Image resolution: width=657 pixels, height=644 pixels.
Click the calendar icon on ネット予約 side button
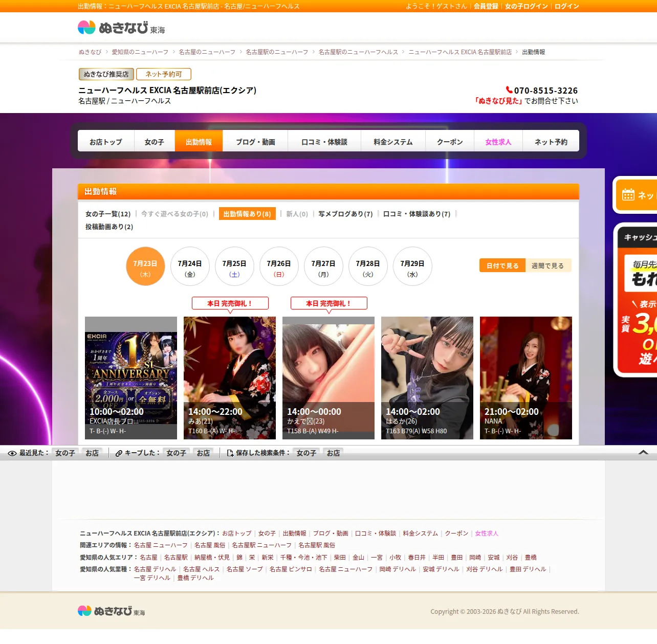[x=628, y=195]
